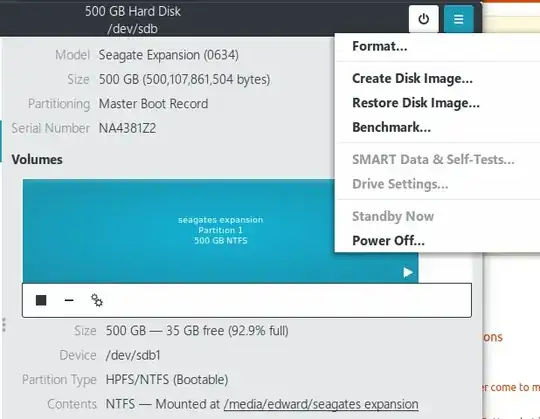Image resolution: width=540 pixels, height=419 pixels.
Task: Open additional partition options gears icon
Action: 97,300
